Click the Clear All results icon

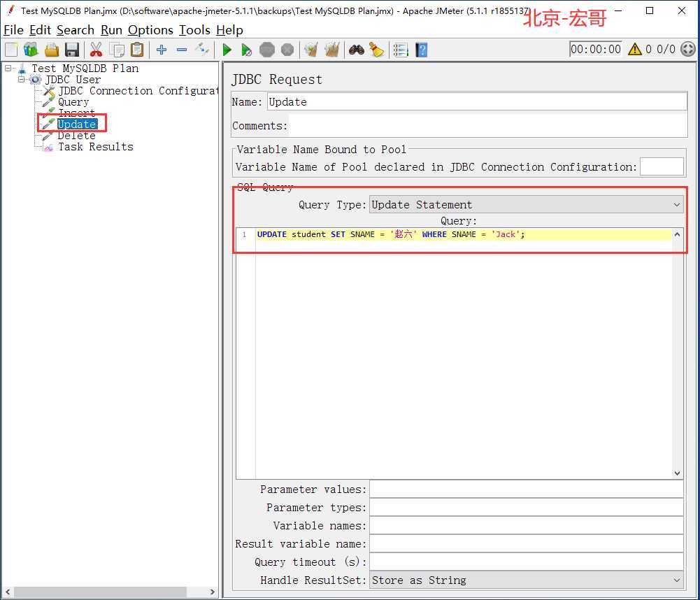point(331,50)
